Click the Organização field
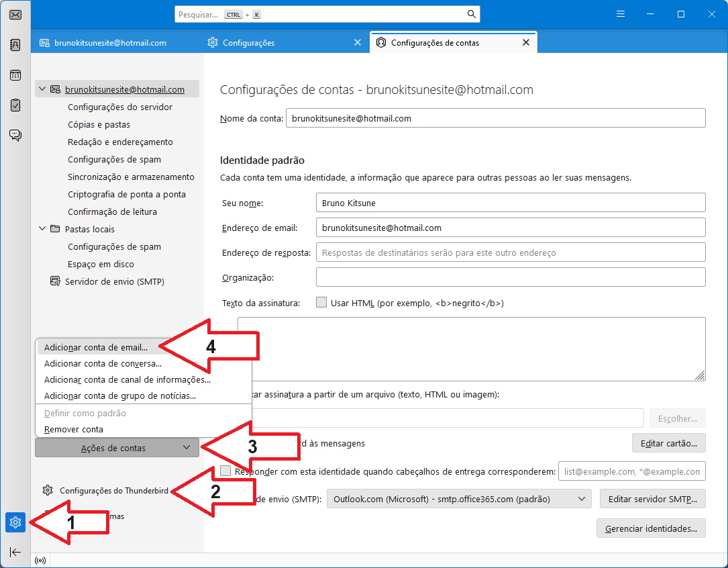Image resolution: width=728 pixels, height=568 pixels. [511, 277]
